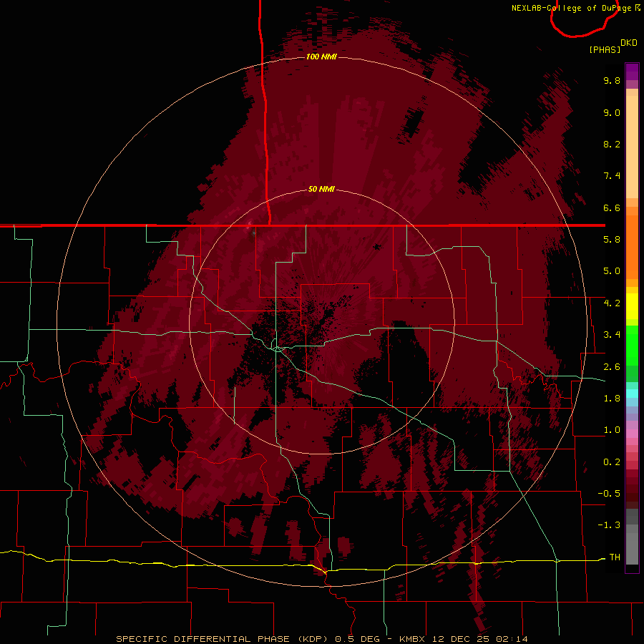Click the 1.8 legend value

(612, 399)
